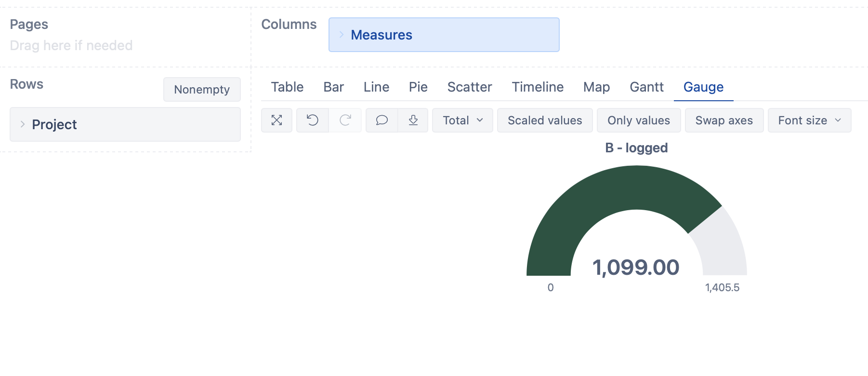This screenshot has height=376, width=868.
Task: Click the redo arrow icon
Action: click(345, 120)
